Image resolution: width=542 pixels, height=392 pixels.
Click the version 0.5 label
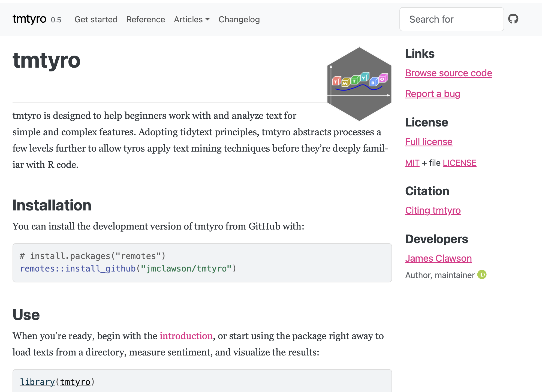[x=56, y=20]
